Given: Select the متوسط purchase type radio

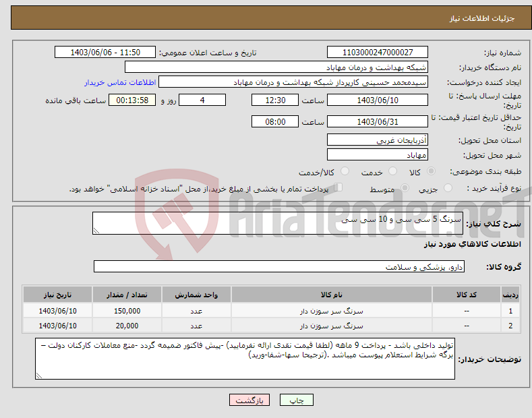Looking at the screenshot, I should [405, 188].
